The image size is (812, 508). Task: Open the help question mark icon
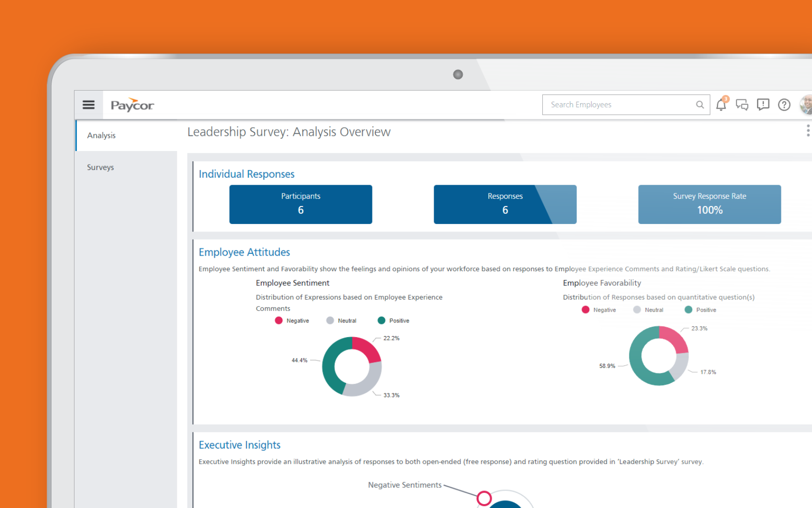[784, 105]
